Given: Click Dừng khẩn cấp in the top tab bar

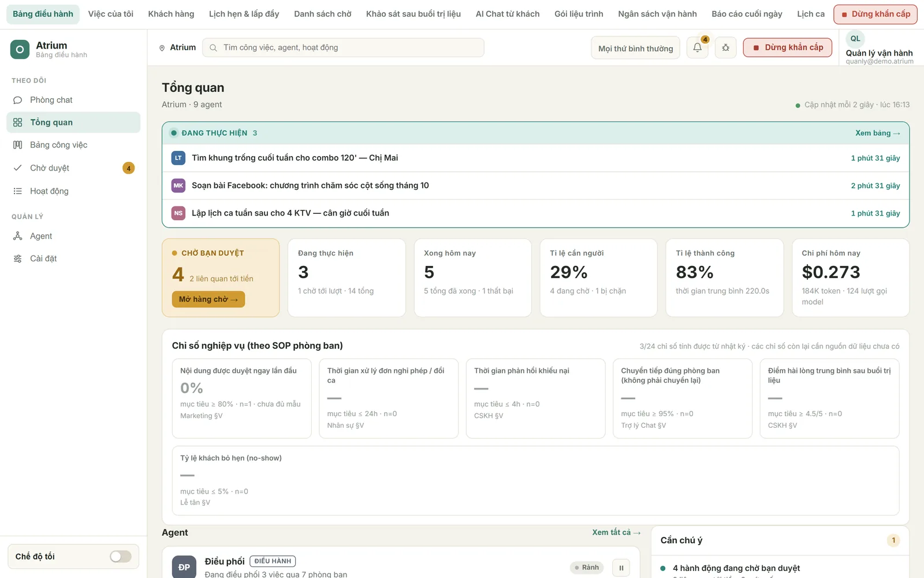Looking at the screenshot, I should coord(875,14).
